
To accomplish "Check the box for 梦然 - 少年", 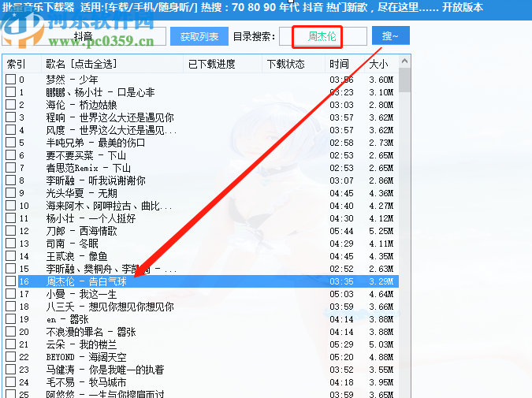I will 10,80.
